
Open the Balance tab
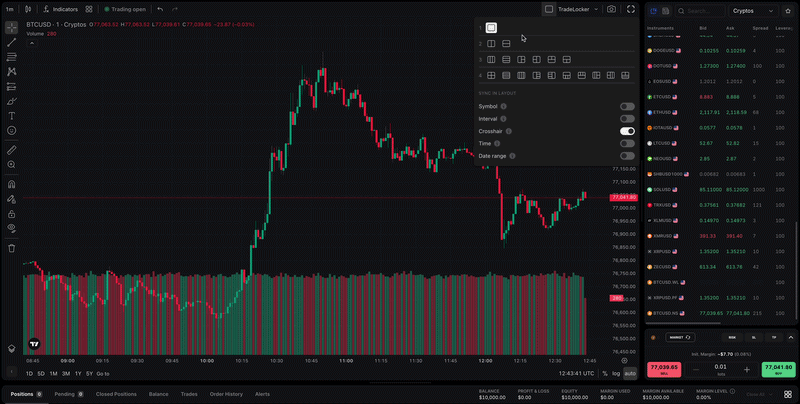point(158,394)
